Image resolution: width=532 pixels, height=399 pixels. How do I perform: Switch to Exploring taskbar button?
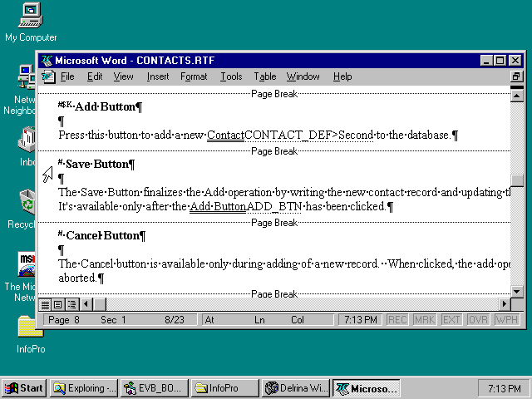tap(83, 388)
